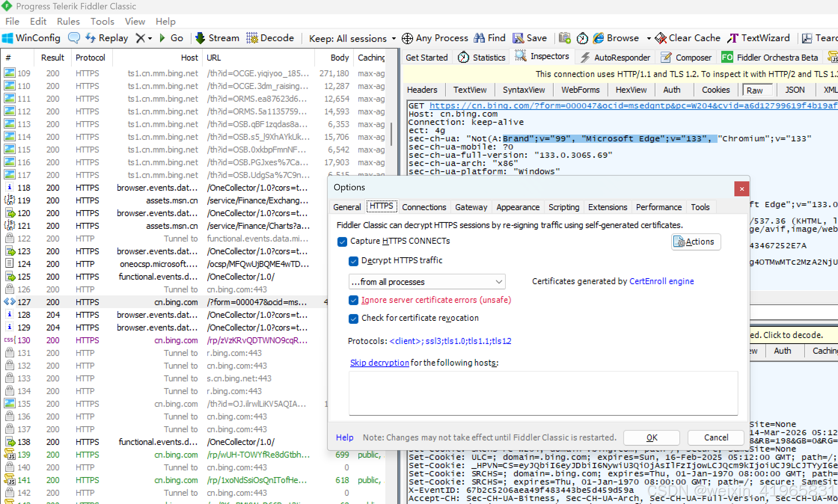This screenshot has height=504, width=838.
Task: Open Find with the binoculars icon
Action: click(479, 38)
